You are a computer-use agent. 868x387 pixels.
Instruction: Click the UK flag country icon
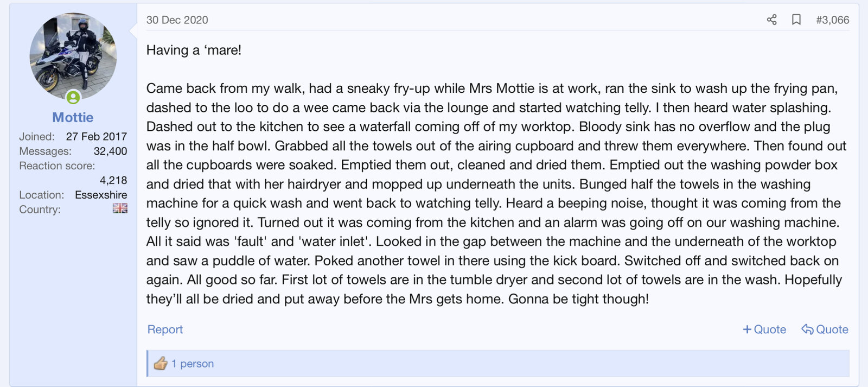click(x=120, y=208)
